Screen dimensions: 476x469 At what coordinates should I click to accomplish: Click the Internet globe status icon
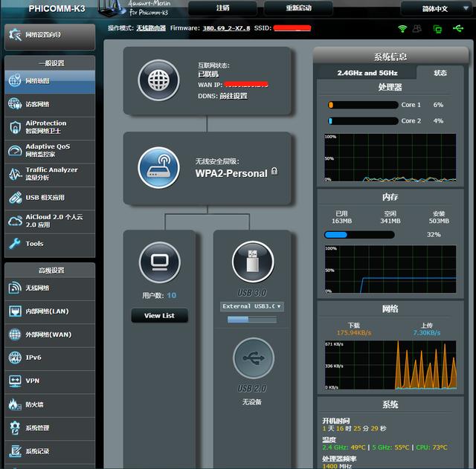click(x=158, y=81)
